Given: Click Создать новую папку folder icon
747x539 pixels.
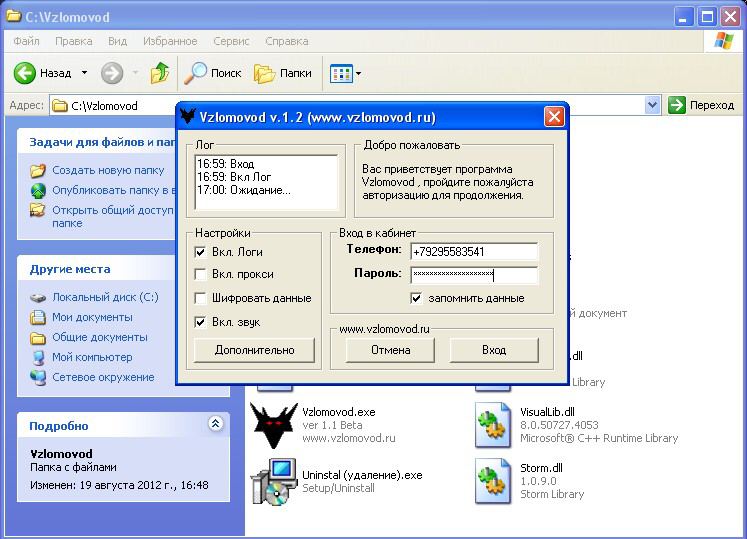Looking at the screenshot, I should tap(38, 170).
